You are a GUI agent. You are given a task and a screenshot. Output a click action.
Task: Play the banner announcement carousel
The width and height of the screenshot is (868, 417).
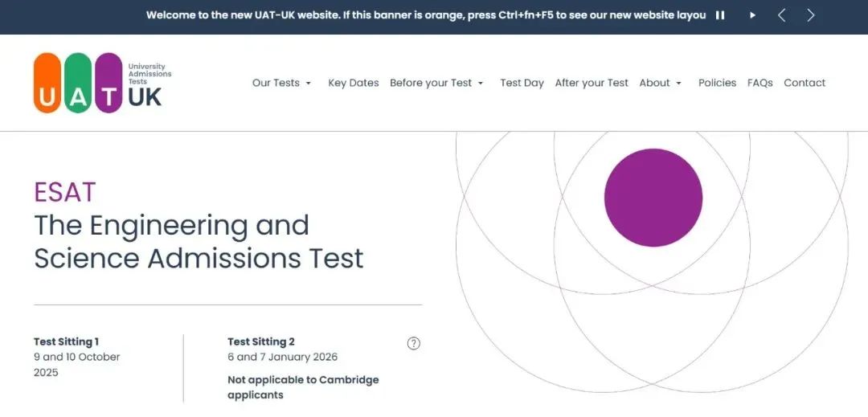(x=752, y=15)
